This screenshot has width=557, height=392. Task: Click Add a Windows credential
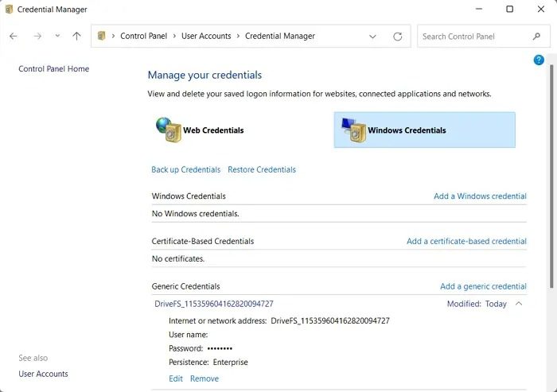click(x=480, y=196)
